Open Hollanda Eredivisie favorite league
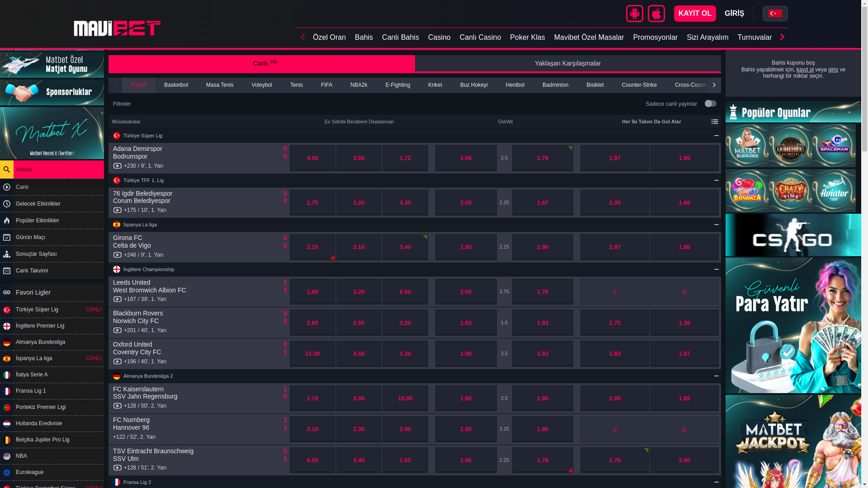The height and width of the screenshot is (488, 868). pos(52,423)
